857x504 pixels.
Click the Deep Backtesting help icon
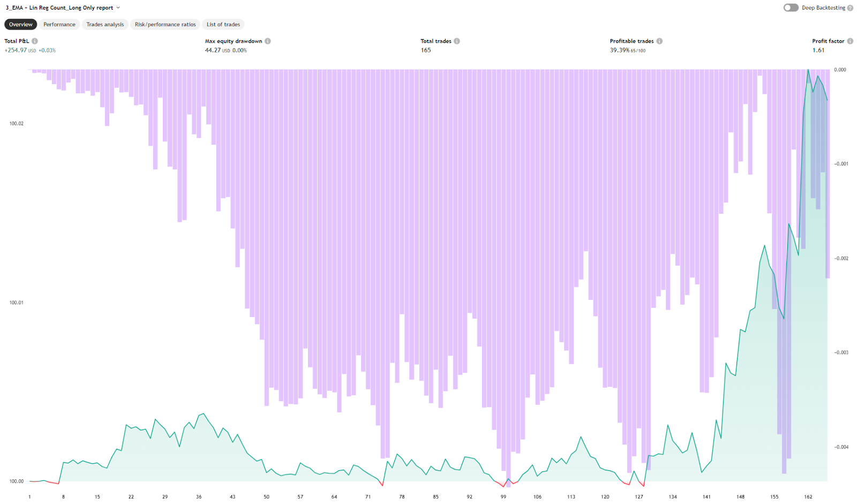pos(850,8)
